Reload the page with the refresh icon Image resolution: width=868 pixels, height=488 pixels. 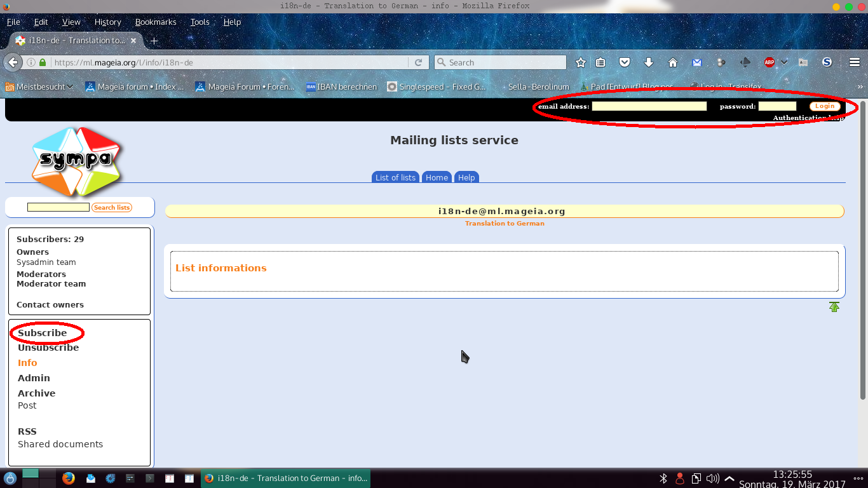[x=418, y=62]
